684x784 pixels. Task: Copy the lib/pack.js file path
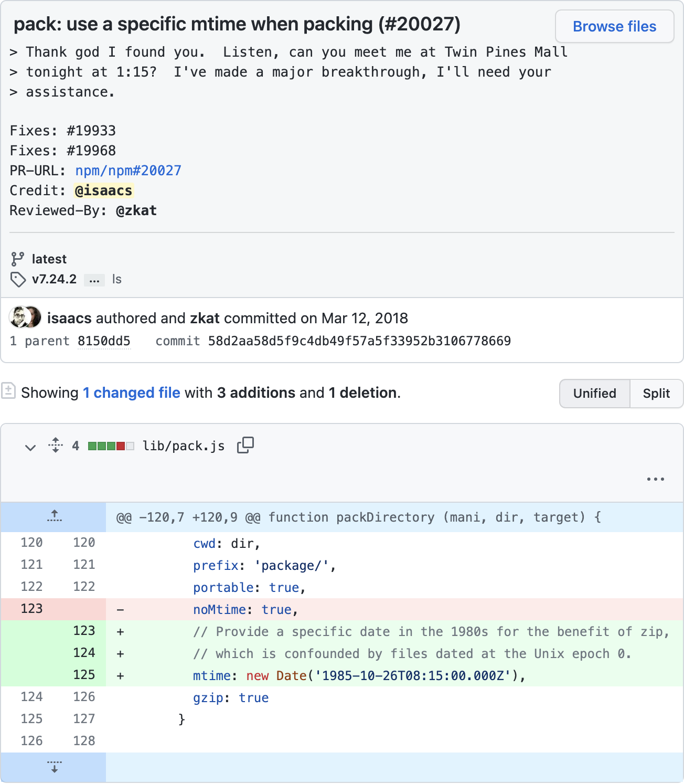(x=245, y=445)
